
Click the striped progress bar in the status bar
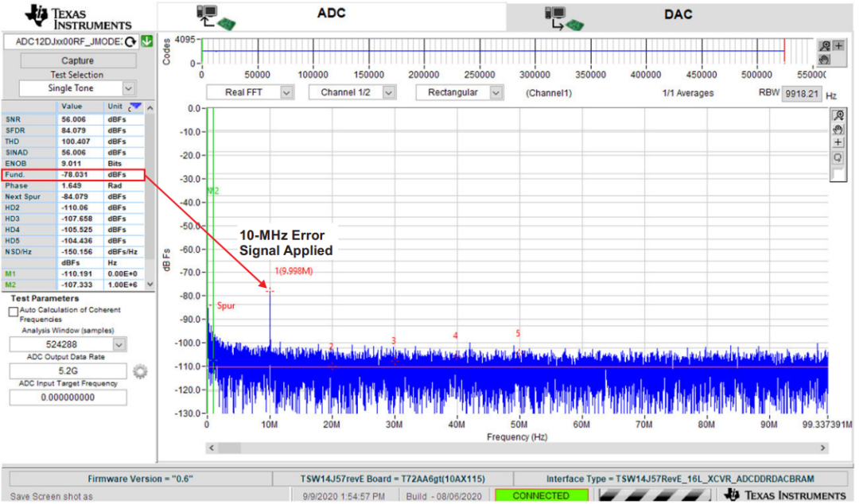(656, 495)
